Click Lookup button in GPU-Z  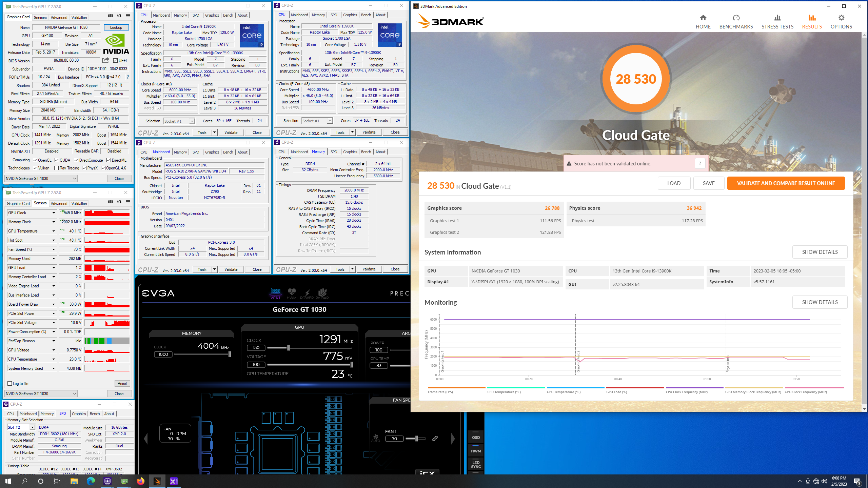tap(116, 27)
